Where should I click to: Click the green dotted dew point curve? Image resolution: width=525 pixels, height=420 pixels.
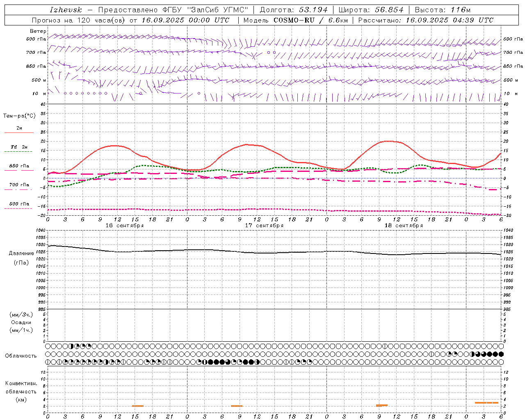click(x=275, y=168)
